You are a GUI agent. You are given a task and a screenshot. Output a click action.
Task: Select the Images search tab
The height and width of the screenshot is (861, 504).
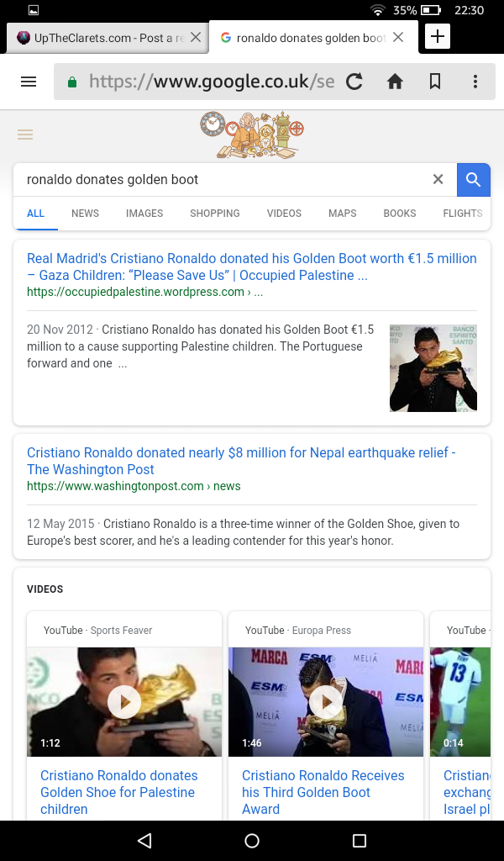click(144, 214)
